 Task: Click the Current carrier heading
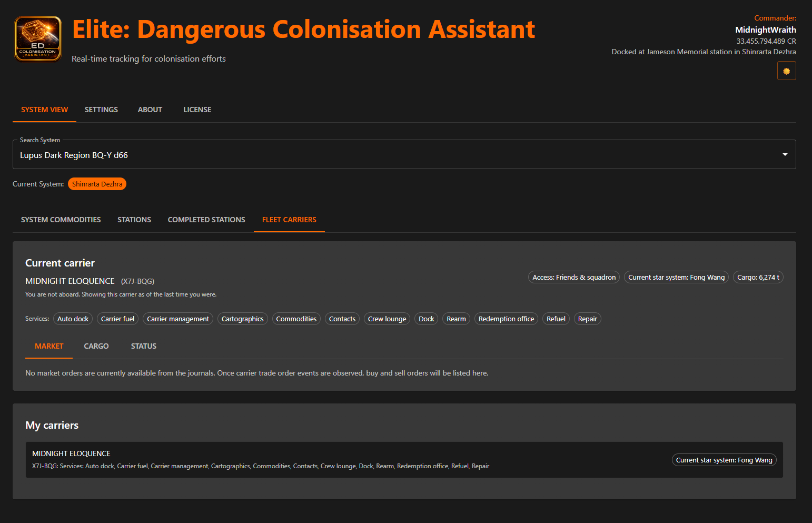click(x=60, y=263)
